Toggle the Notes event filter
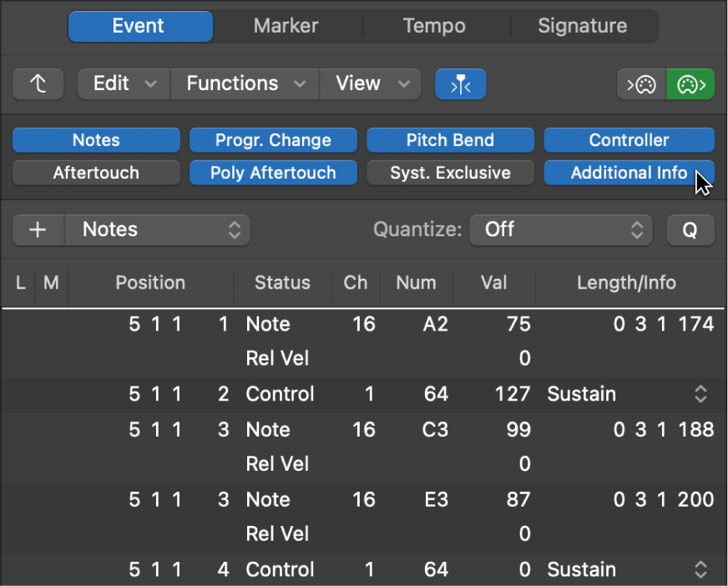 pyautogui.click(x=95, y=139)
